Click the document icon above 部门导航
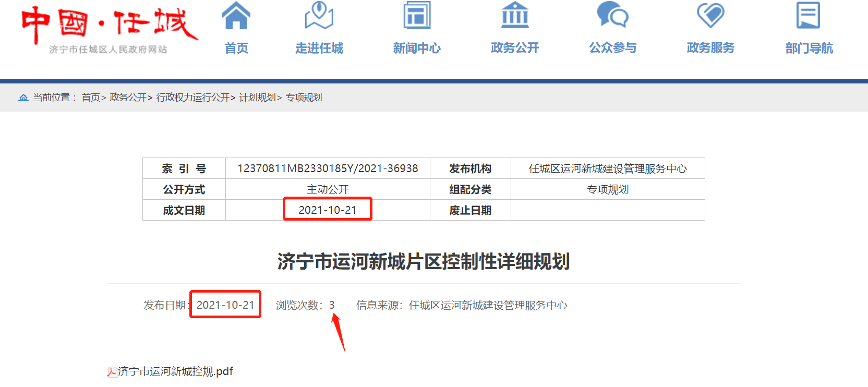868x387 pixels. click(809, 15)
